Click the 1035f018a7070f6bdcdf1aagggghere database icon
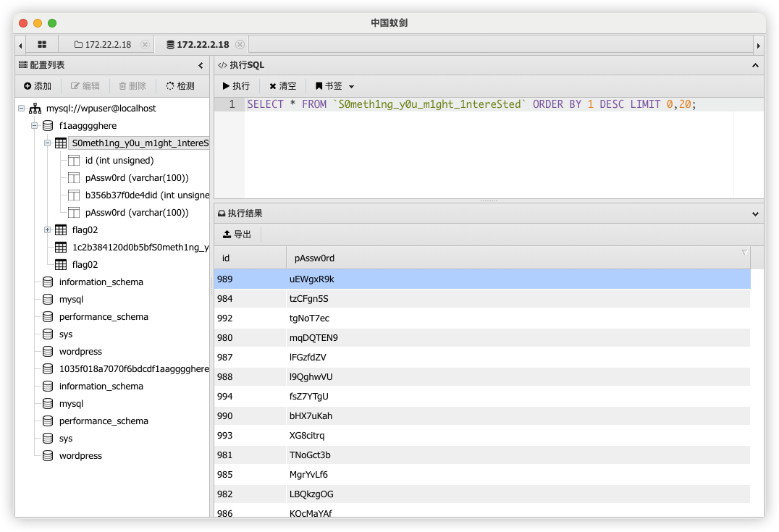 48,369
